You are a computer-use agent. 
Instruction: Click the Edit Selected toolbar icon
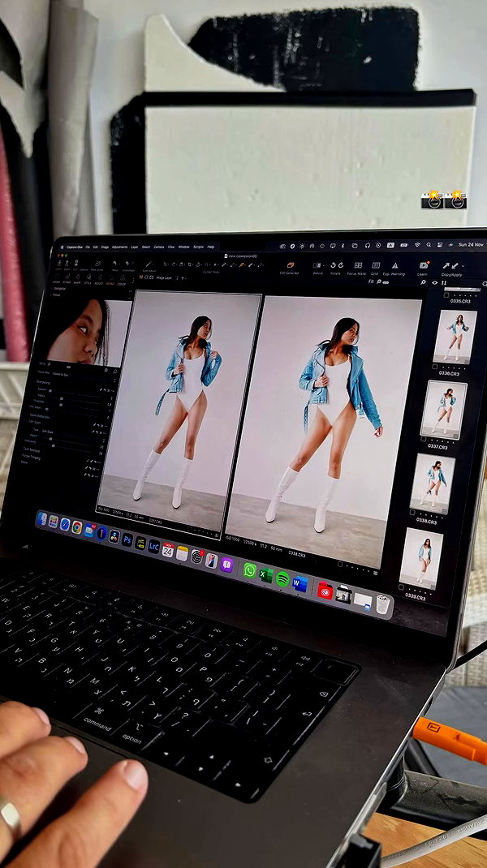[291, 266]
